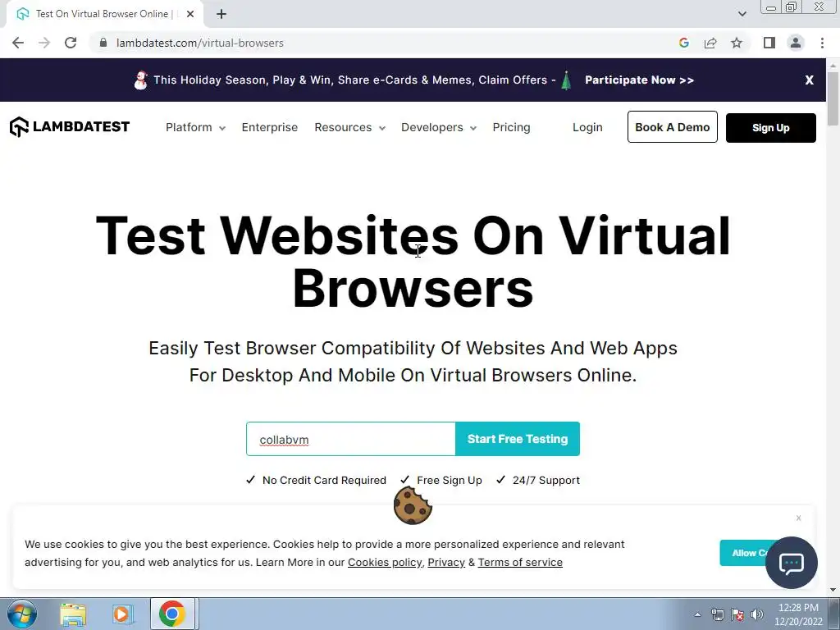Open the Pricing page
The height and width of the screenshot is (630, 840).
511,127
